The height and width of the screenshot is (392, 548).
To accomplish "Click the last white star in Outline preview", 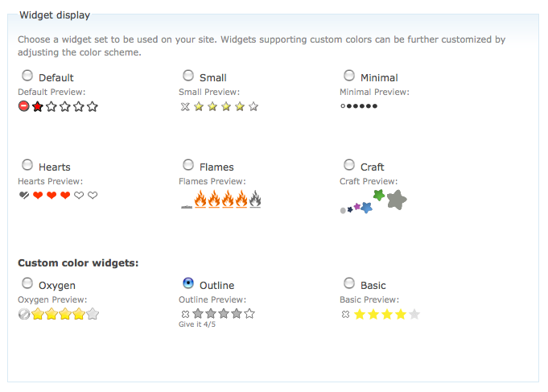I will pyautogui.click(x=249, y=314).
